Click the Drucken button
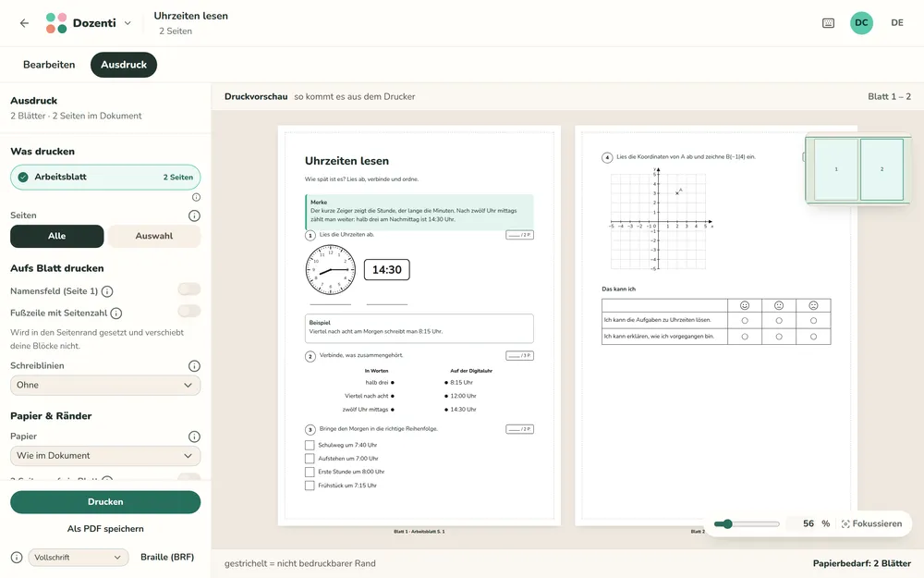This screenshot has width=924, height=578. (x=105, y=502)
